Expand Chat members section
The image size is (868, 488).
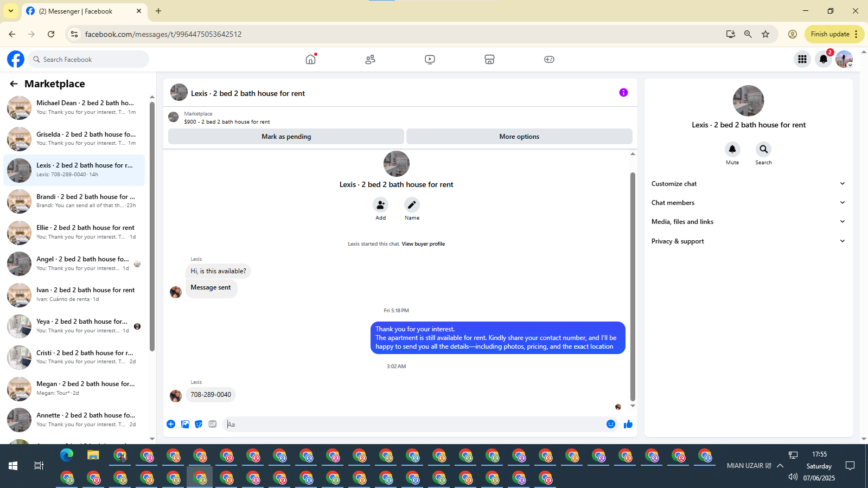748,203
